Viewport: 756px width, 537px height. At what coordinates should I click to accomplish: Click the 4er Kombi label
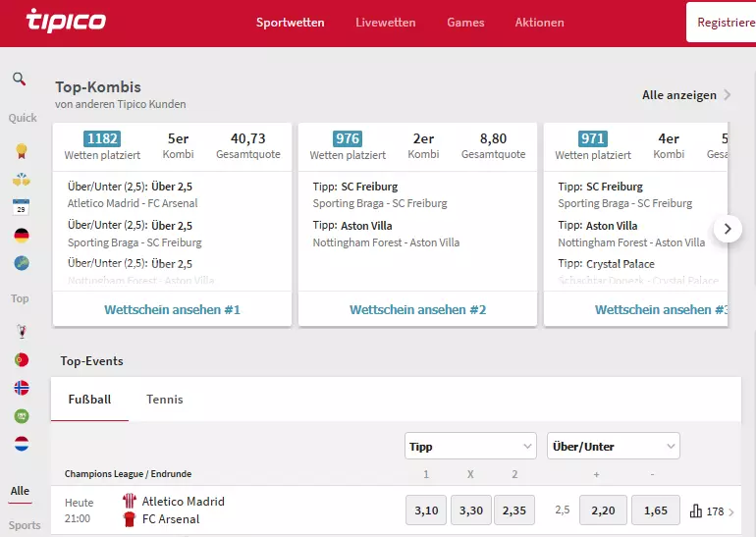(669, 145)
